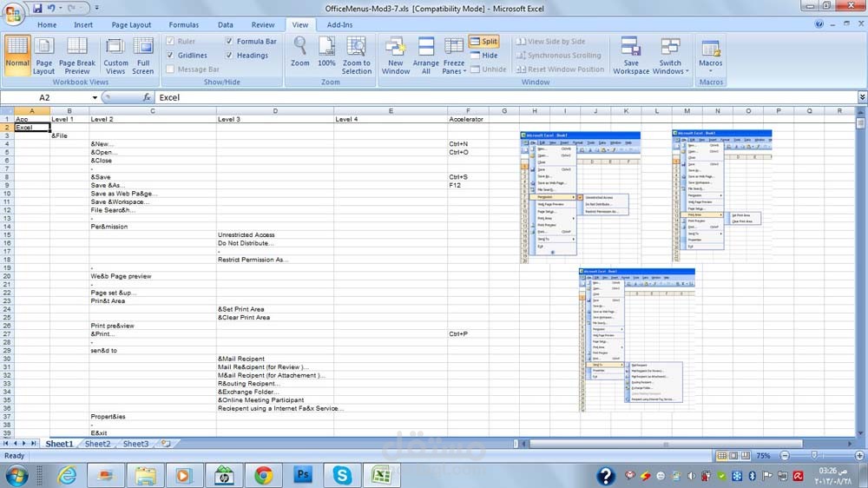Screen dimensions: 868x488
Task: Click the zoom slider handle
Action: (814, 455)
